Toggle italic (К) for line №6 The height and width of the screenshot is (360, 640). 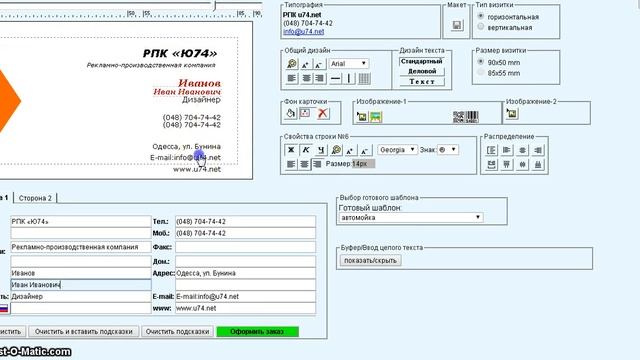(306, 150)
